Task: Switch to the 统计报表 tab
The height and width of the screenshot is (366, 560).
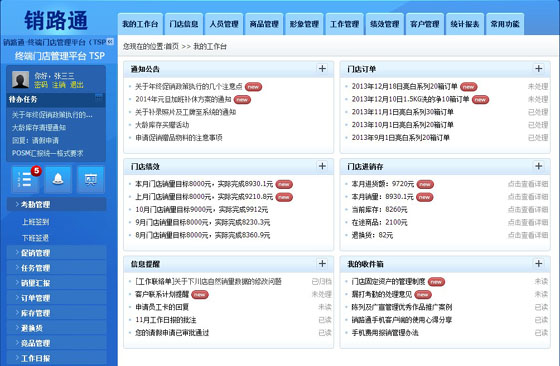Action: (x=465, y=24)
